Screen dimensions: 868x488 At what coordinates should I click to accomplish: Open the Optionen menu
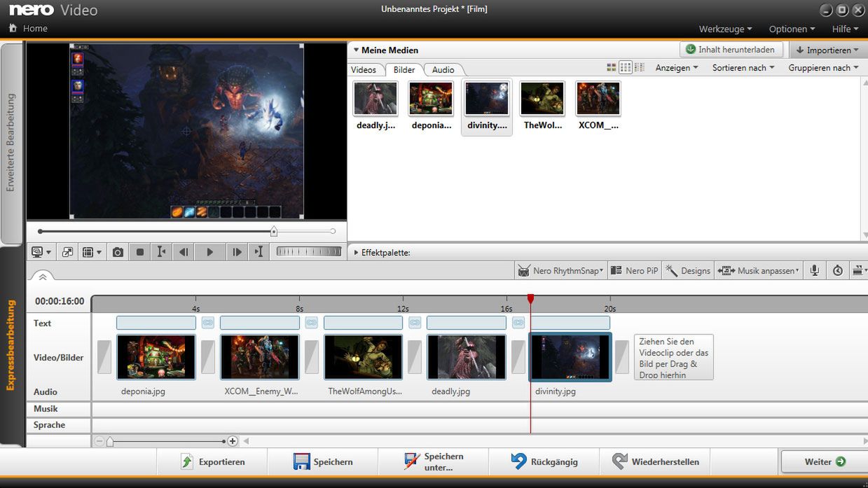tap(792, 29)
